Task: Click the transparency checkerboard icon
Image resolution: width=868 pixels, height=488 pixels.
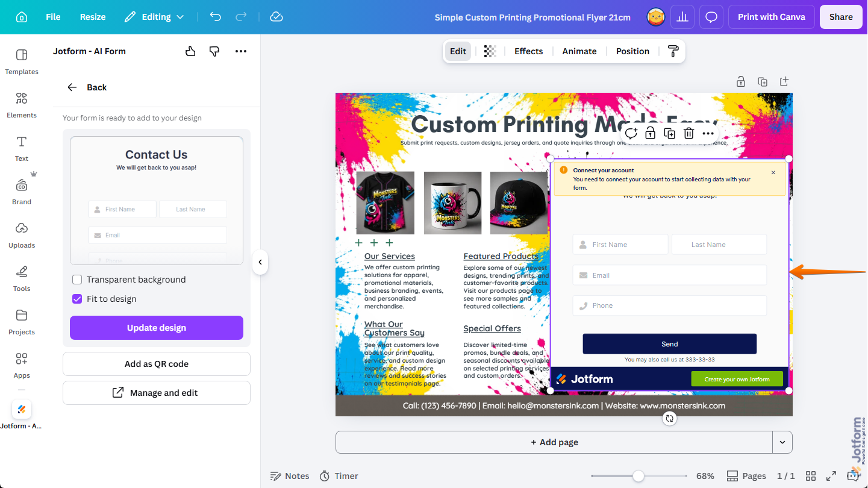Action: pos(490,51)
